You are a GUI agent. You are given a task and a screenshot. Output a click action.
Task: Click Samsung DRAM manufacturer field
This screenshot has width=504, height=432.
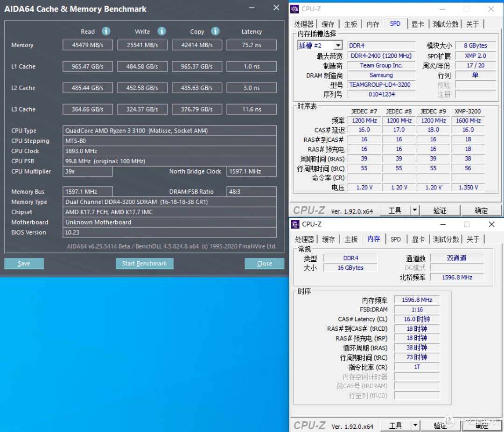tap(382, 75)
